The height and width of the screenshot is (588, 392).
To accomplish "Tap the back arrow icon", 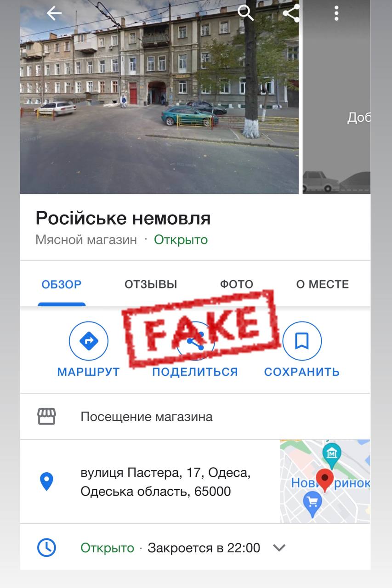I will tap(54, 13).
